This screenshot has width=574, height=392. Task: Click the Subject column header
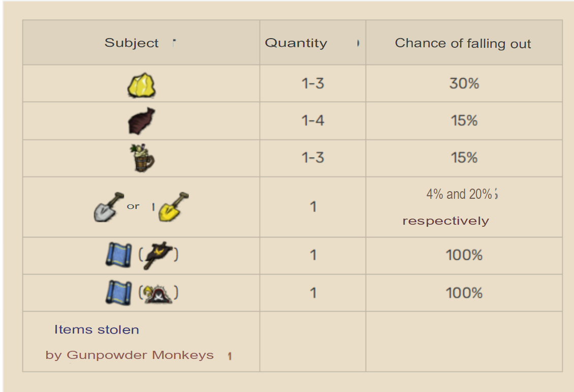[x=132, y=43]
